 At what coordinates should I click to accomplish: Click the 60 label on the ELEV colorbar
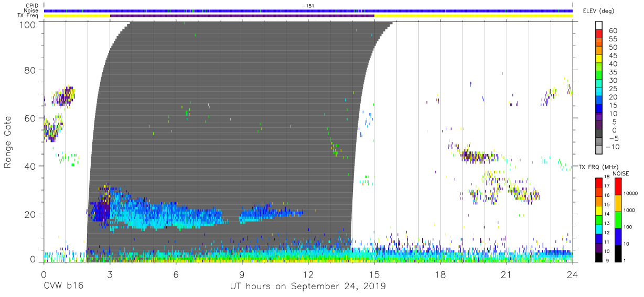click(613, 31)
